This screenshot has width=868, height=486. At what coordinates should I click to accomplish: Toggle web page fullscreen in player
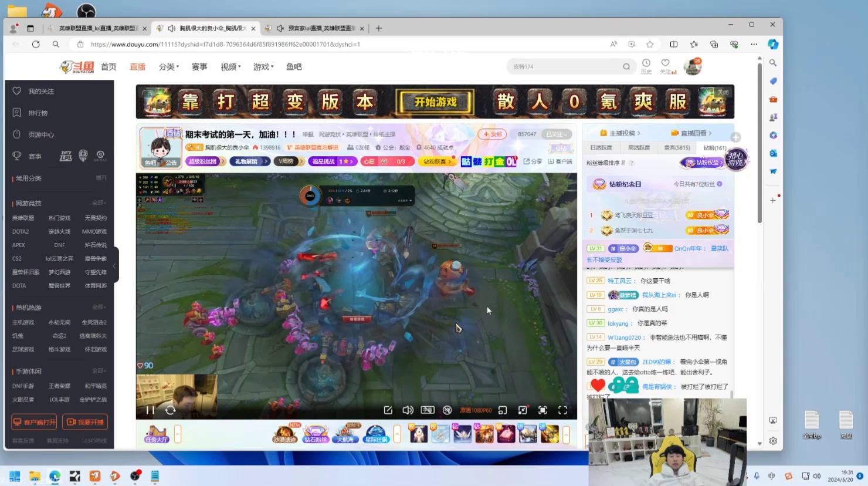542,410
